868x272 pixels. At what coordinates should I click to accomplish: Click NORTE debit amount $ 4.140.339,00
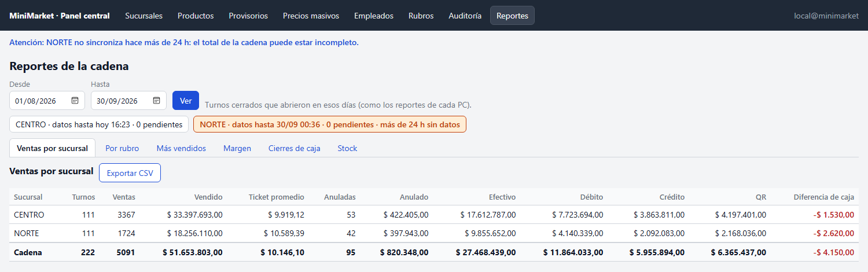pyautogui.click(x=578, y=233)
